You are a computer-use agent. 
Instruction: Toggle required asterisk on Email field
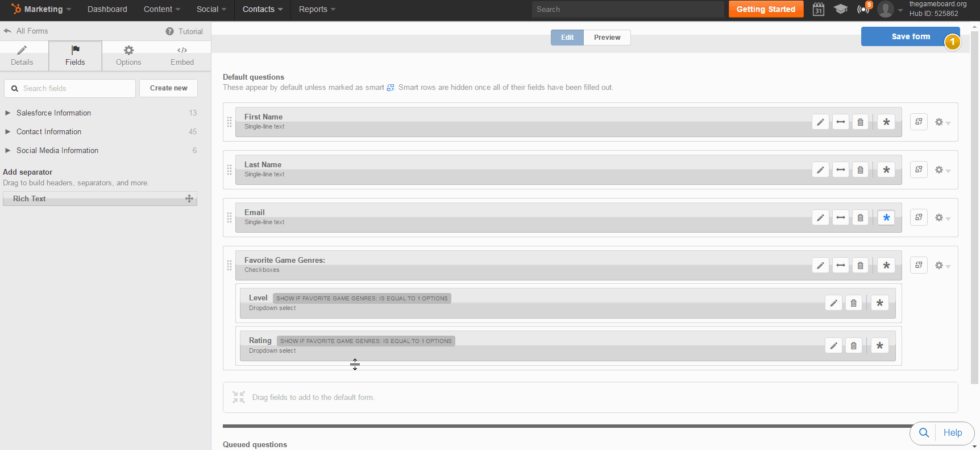886,218
